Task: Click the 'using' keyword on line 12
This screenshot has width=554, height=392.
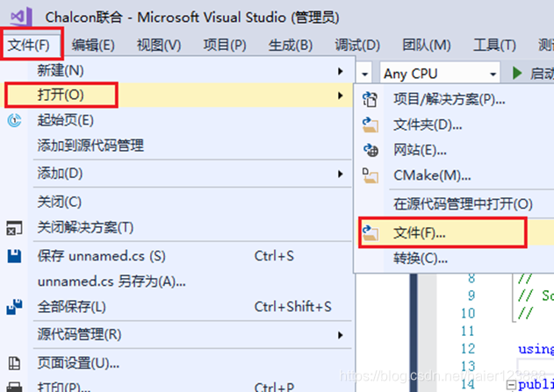Action: coord(536,349)
